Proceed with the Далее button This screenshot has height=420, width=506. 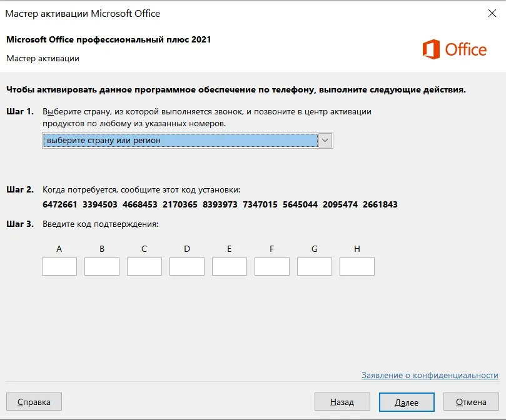(x=407, y=402)
